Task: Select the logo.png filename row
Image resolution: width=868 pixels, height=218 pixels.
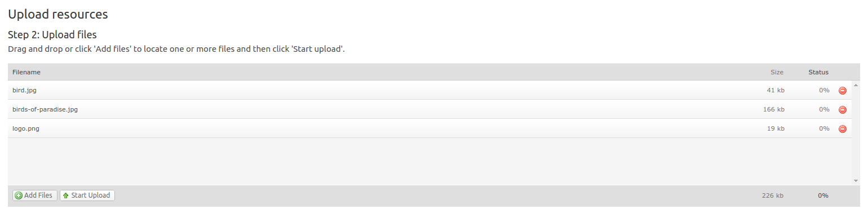Action: [x=429, y=128]
